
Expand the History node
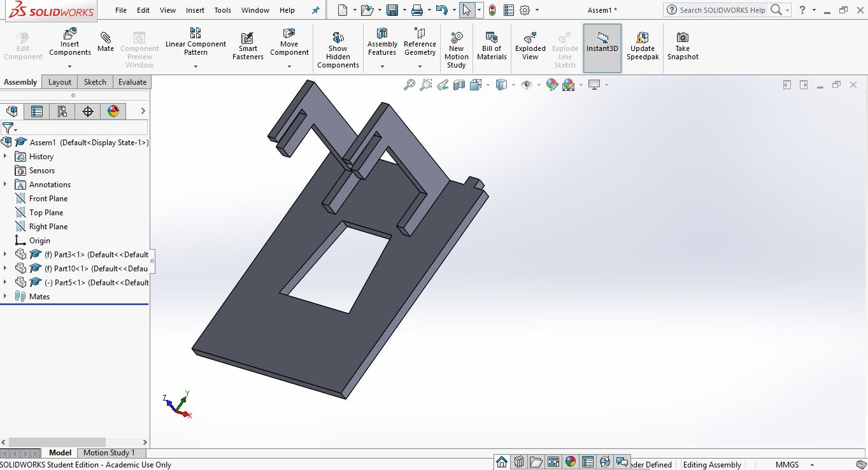pyautogui.click(x=5, y=157)
